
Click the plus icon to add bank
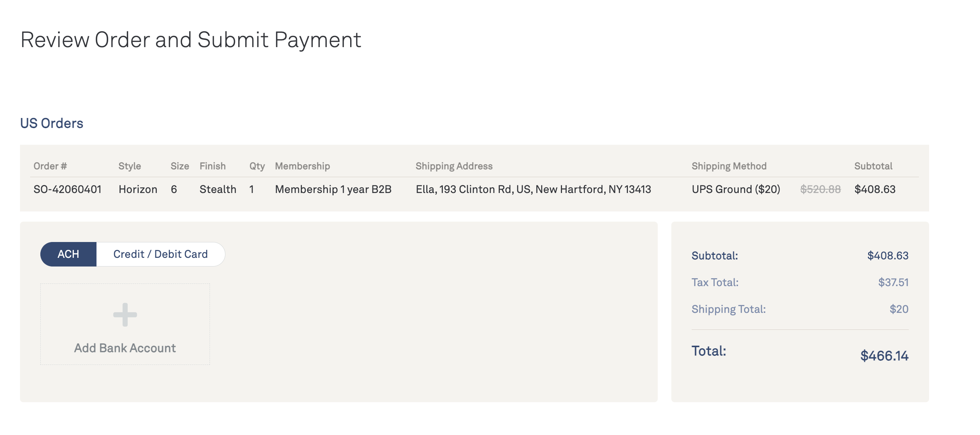click(x=125, y=315)
